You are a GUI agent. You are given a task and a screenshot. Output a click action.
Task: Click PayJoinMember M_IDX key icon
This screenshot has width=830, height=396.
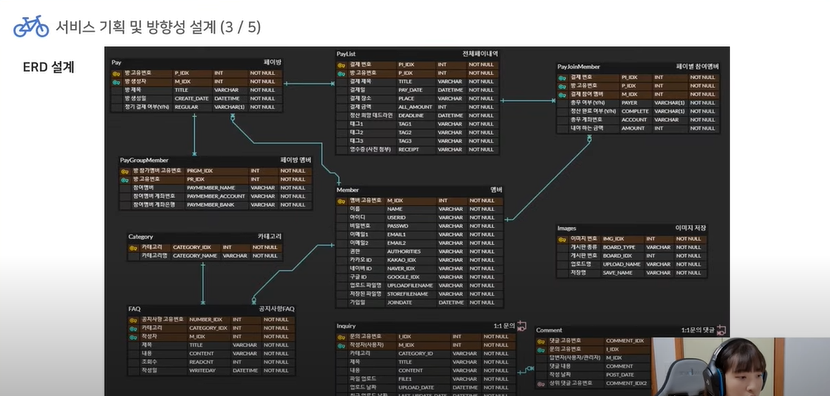[x=562, y=94]
